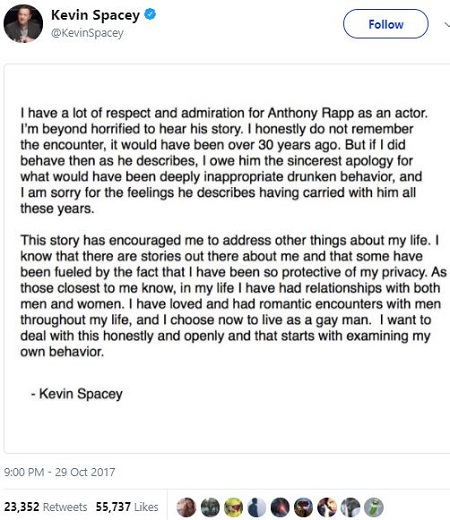Open the sixth liker avatar, dark brownish photo

click(x=304, y=507)
